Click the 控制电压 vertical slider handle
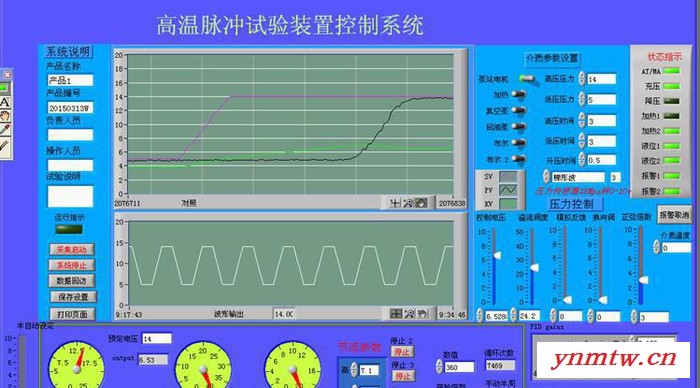Image resolution: width=700 pixels, height=388 pixels. [x=496, y=255]
